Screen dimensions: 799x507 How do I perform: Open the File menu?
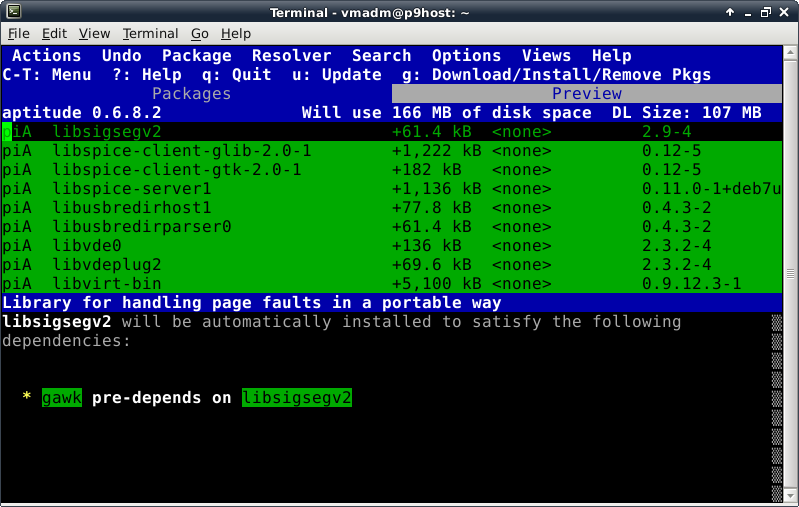18,34
